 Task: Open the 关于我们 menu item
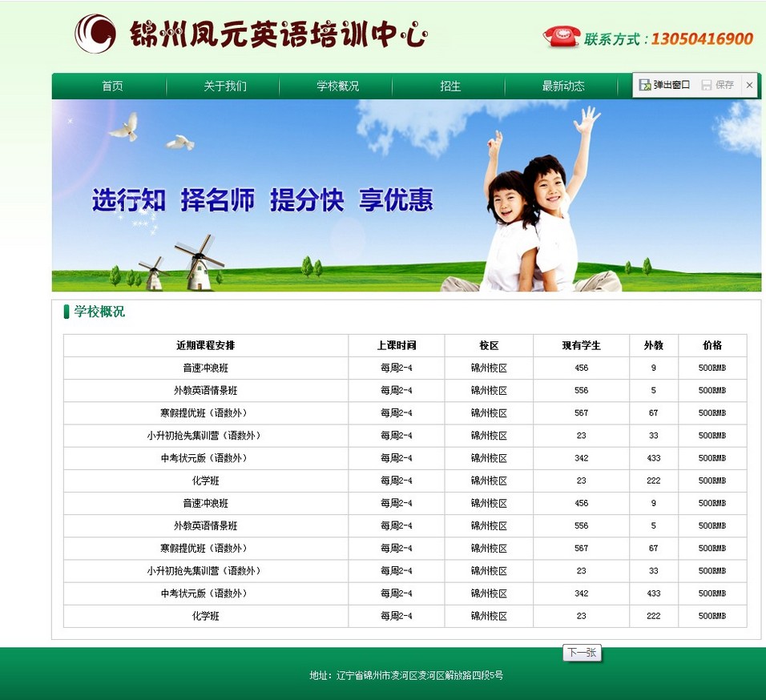click(x=224, y=86)
